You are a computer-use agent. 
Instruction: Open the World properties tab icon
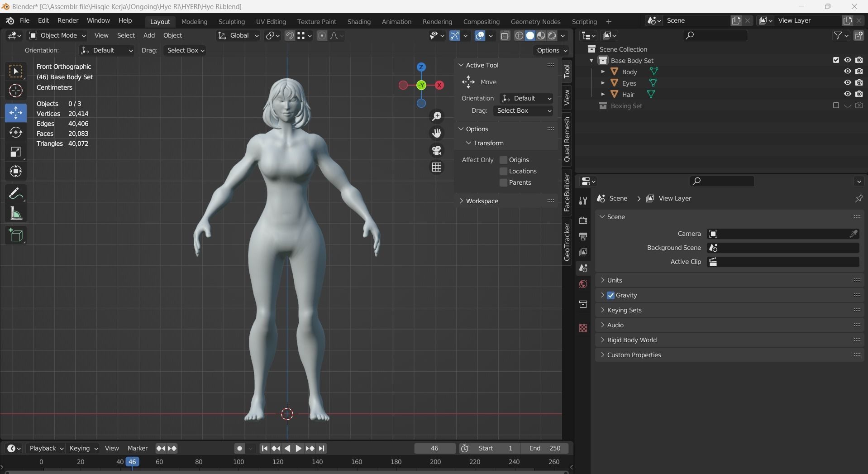point(583,284)
